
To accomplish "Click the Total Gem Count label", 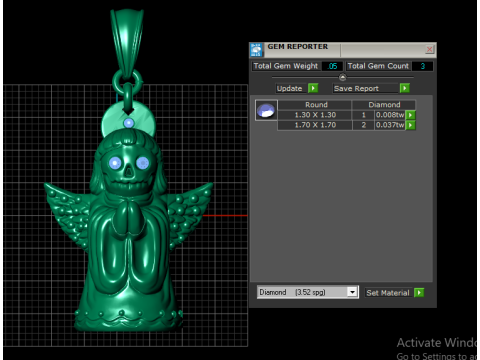I will [378, 66].
